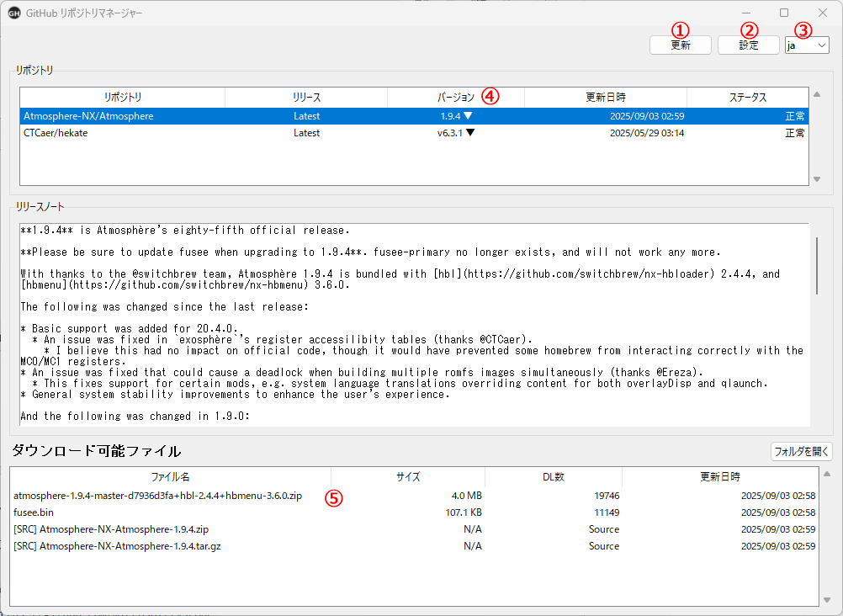Click repository list scroll up arrow

tap(817, 95)
